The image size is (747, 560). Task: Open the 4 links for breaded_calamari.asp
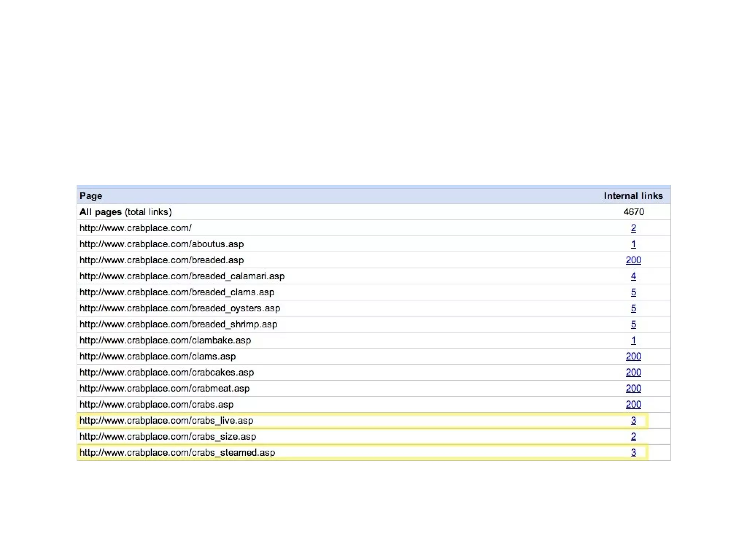633,276
